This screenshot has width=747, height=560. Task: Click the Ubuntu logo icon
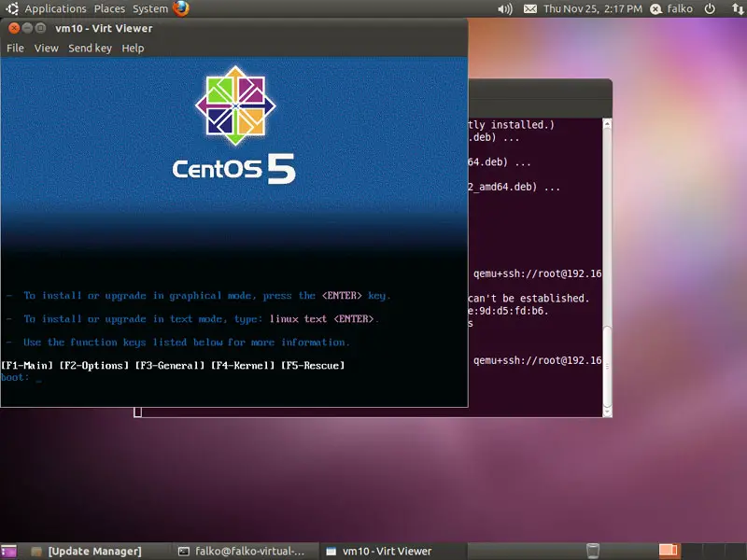pyautogui.click(x=12, y=8)
